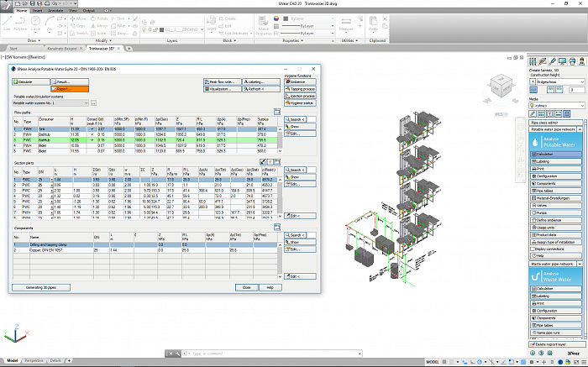
Task: Activate the Mirror tool
Action: point(99,26)
